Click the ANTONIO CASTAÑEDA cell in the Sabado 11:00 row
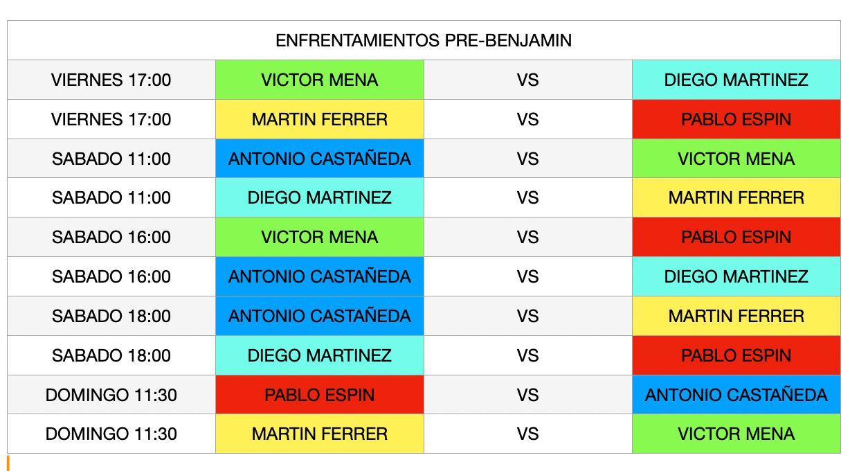Screen dimensions: 868x471 click(x=319, y=159)
